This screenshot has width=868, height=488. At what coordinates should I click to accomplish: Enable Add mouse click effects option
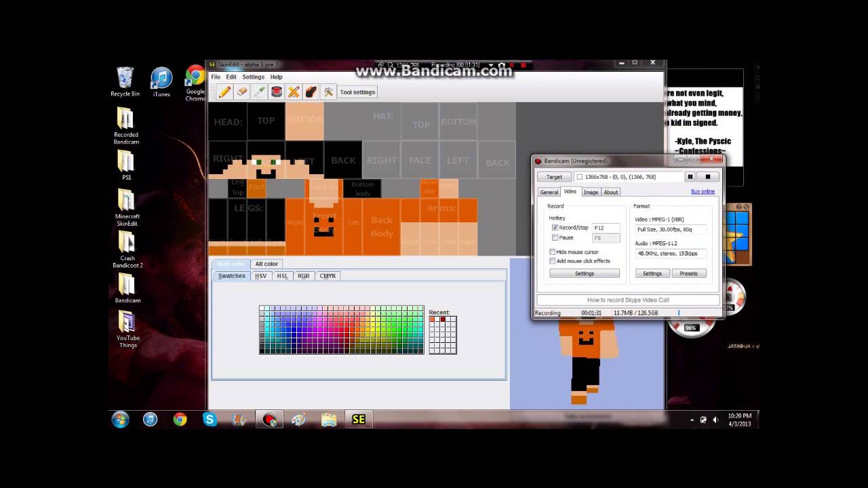553,261
